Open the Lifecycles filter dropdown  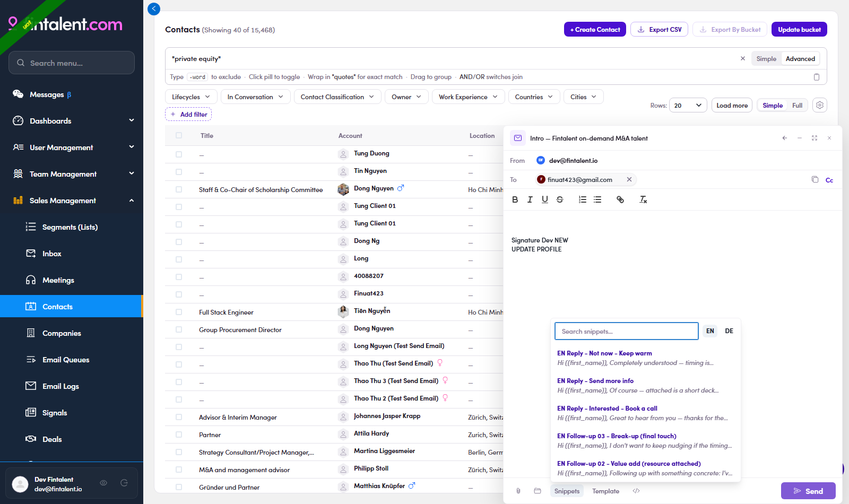[191, 97]
